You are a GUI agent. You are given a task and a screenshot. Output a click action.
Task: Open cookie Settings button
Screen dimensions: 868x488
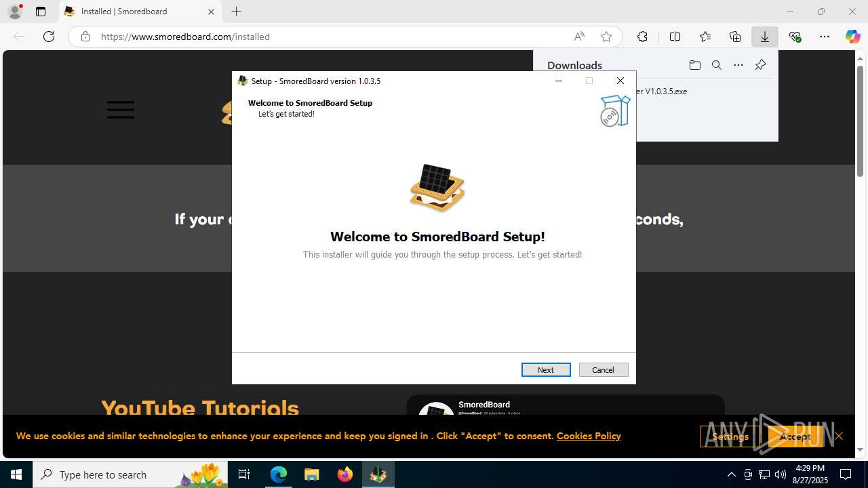pyautogui.click(x=730, y=436)
